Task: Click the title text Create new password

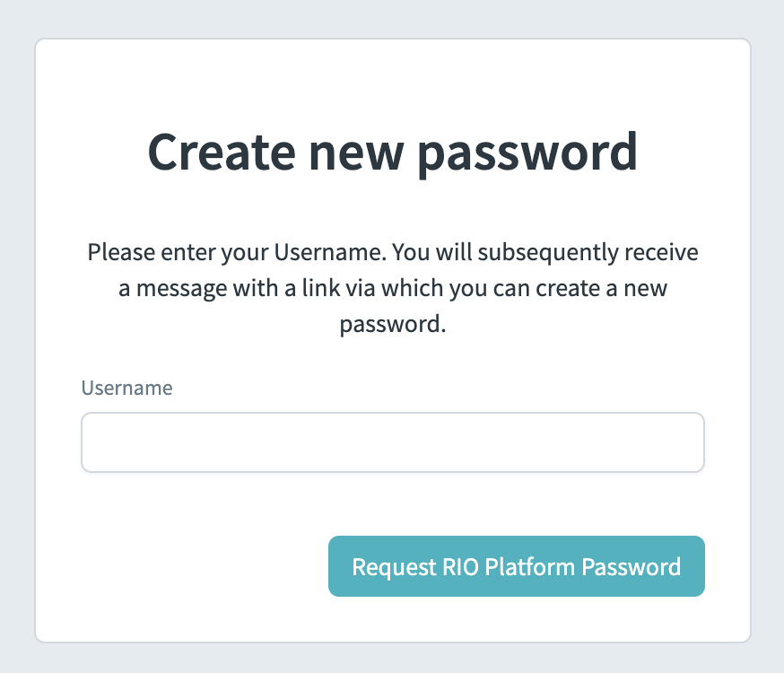Action: click(392, 153)
